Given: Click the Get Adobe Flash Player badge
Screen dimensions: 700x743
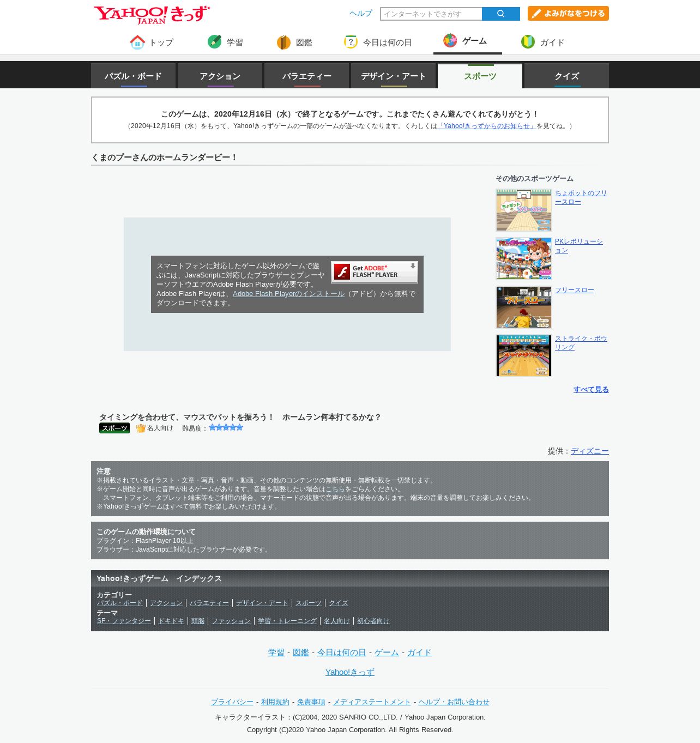Looking at the screenshot, I should pos(375,271).
